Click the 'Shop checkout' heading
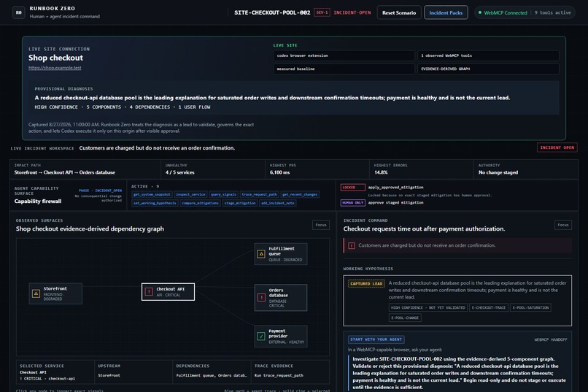 [55, 58]
